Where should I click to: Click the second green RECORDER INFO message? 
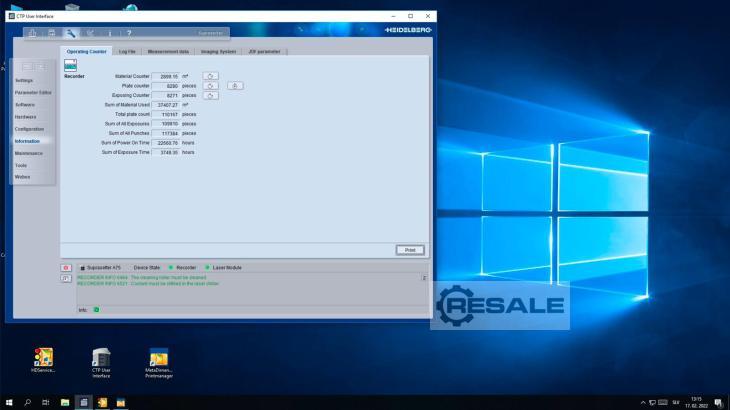(148, 283)
